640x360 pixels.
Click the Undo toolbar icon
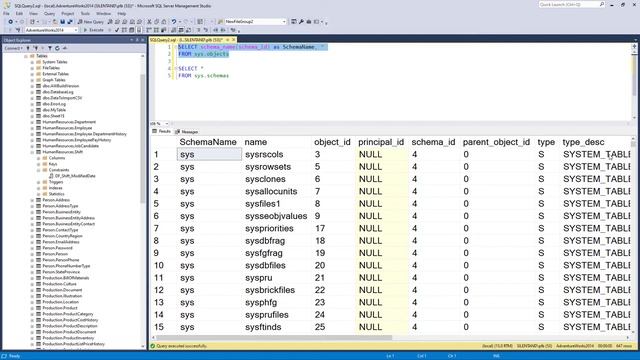[174, 22]
